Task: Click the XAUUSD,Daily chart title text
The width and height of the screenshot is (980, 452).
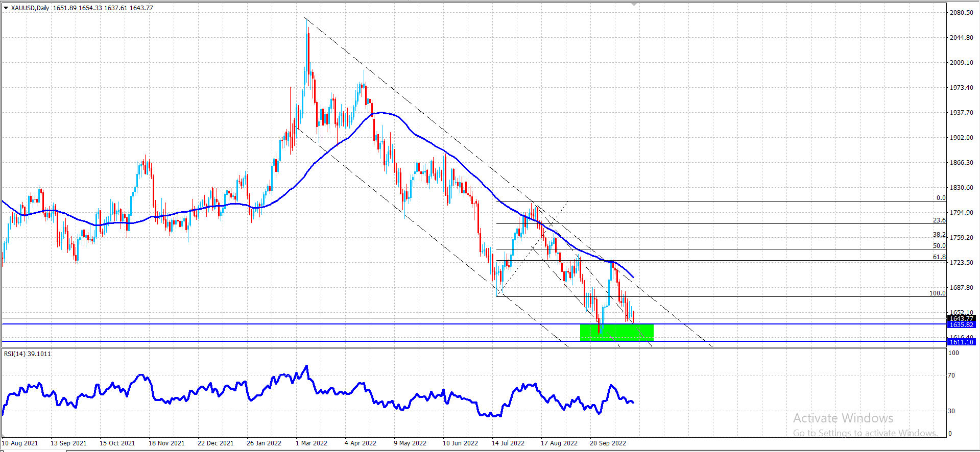Action: click(x=30, y=8)
